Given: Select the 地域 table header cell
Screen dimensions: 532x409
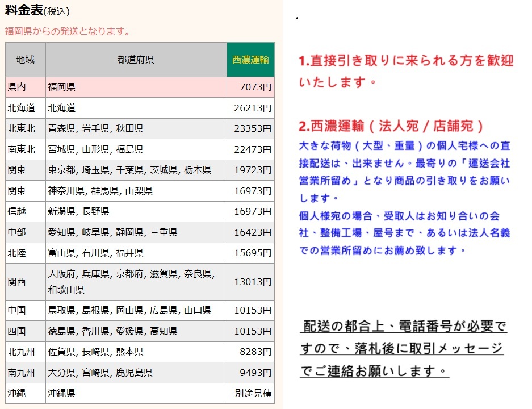Looking at the screenshot, I should click(x=24, y=59).
